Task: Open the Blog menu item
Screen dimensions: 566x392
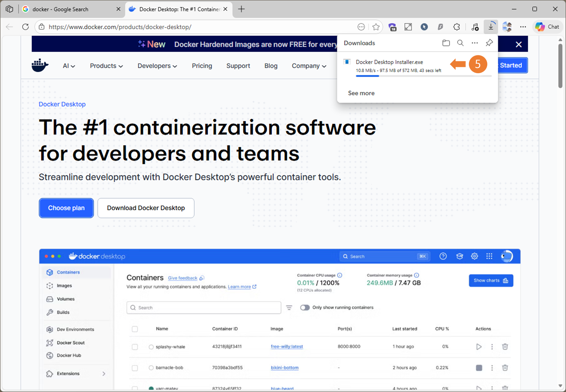Action: 271,66
